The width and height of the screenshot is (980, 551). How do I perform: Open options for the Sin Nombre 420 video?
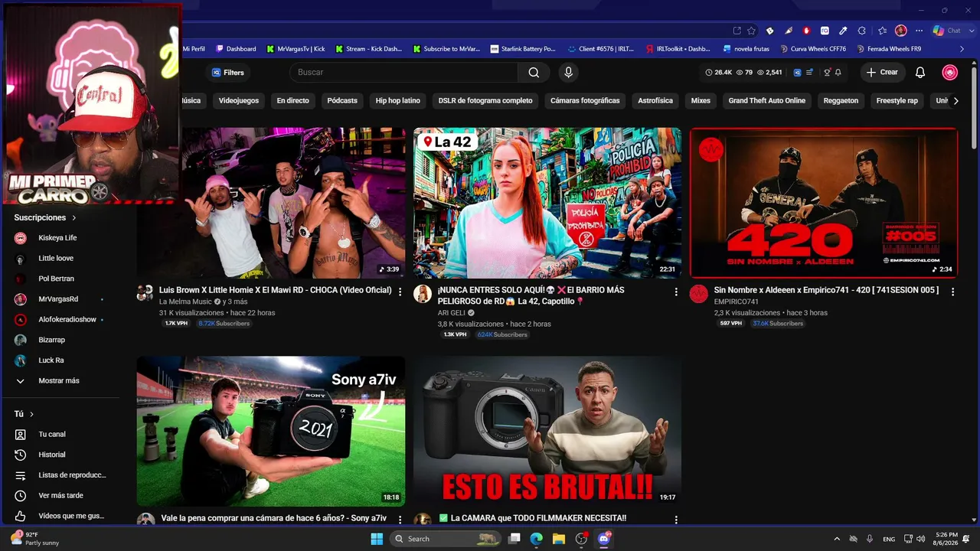952,292
